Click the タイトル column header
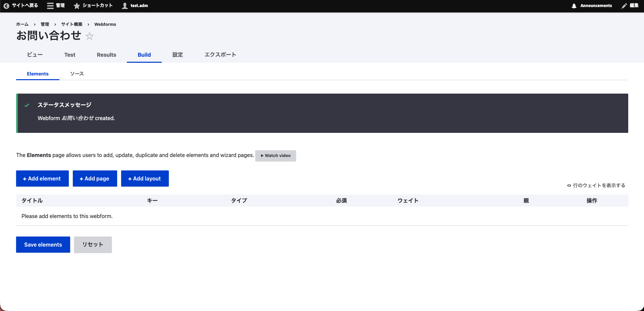Viewport: 644px width, 311px height. coord(32,201)
